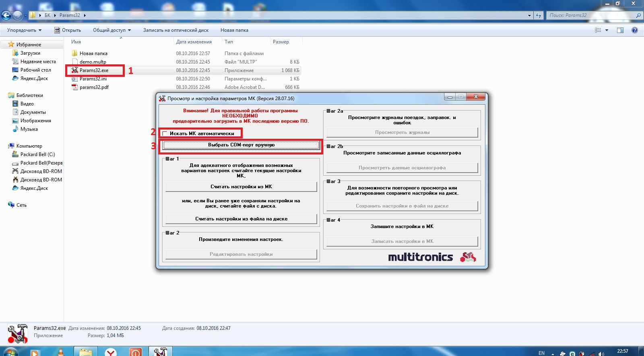This screenshot has width=644, height=356.
Task: Open the Packard Bell(Резерв) drive
Action: 41,163
